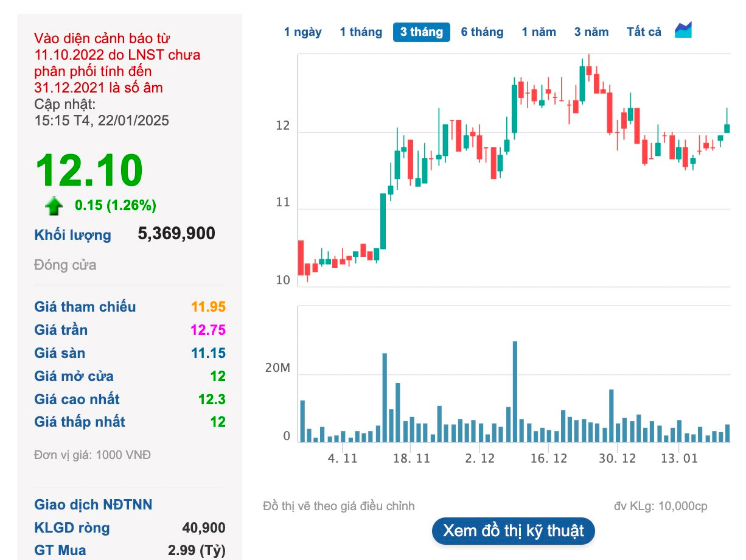The image size is (746, 560).
Task: Click the area chart type icon
Action: tap(683, 30)
